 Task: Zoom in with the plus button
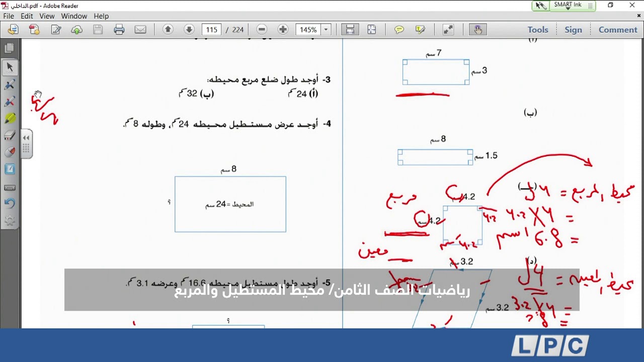(283, 30)
